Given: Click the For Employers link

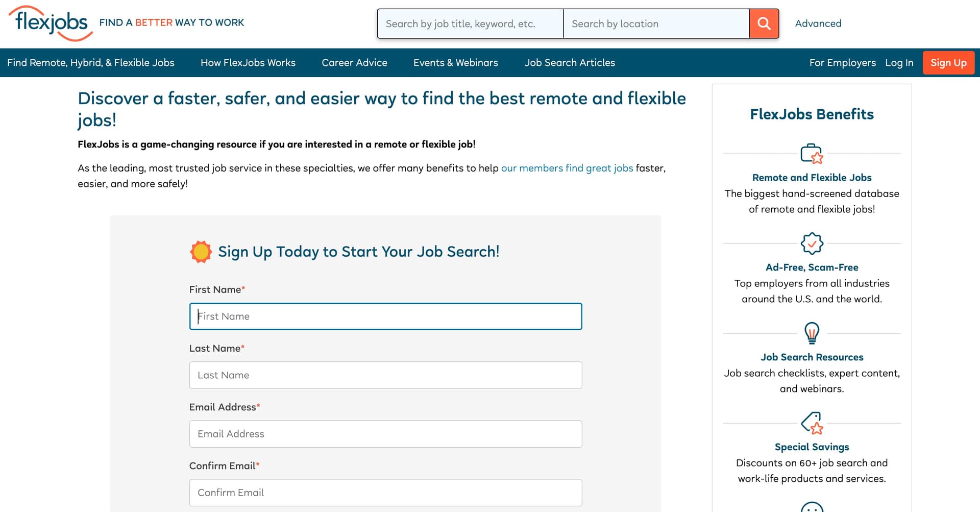Looking at the screenshot, I should tap(842, 62).
